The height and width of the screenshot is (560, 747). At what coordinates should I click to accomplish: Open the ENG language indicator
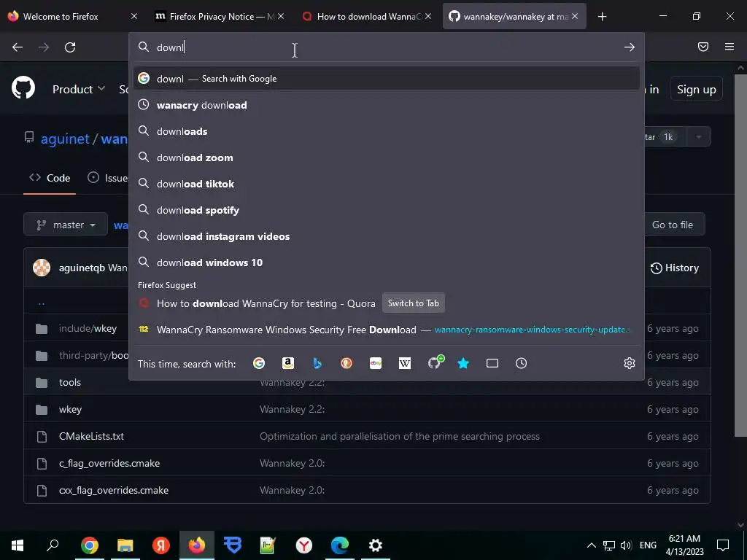point(648,545)
